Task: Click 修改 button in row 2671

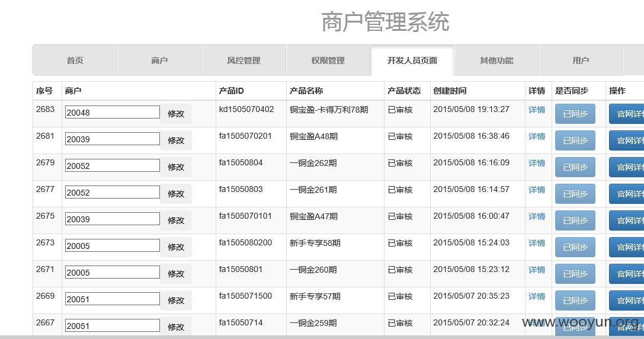Action: (176, 274)
